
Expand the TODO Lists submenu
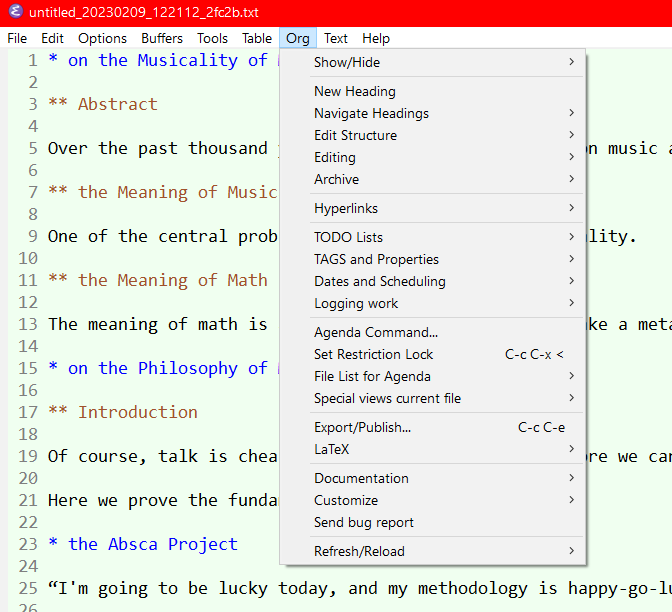348,237
